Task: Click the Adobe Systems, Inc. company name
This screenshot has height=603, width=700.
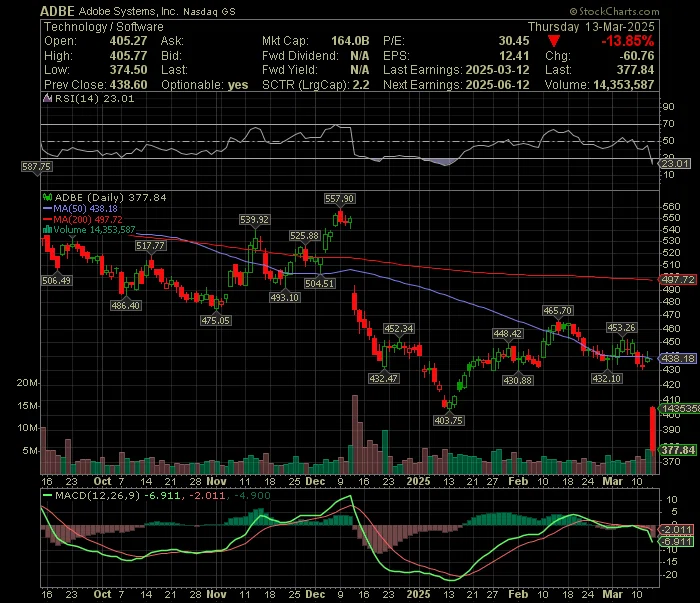Action: pos(129,11)
